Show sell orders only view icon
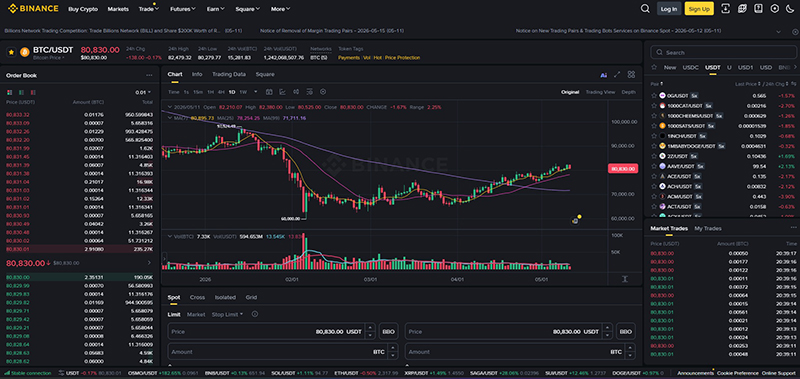 pyautogui.click(x=33, y=92)
